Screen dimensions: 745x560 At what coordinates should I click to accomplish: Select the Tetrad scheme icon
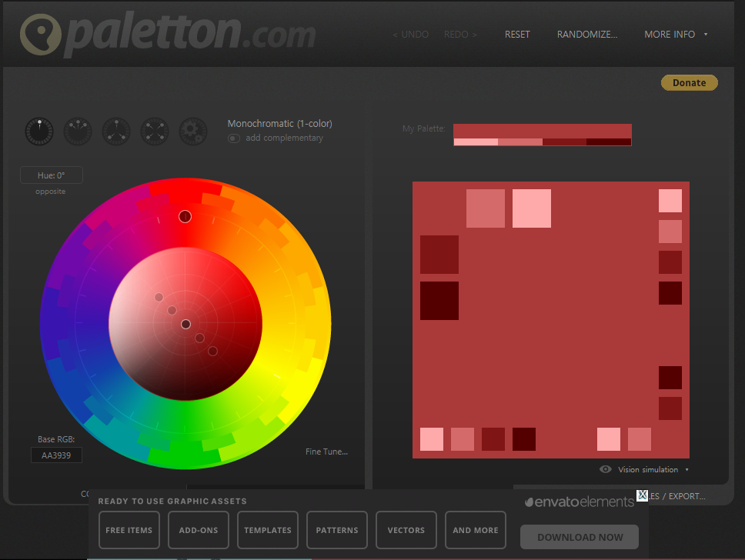pyautogui.click(x=155, y=132)
